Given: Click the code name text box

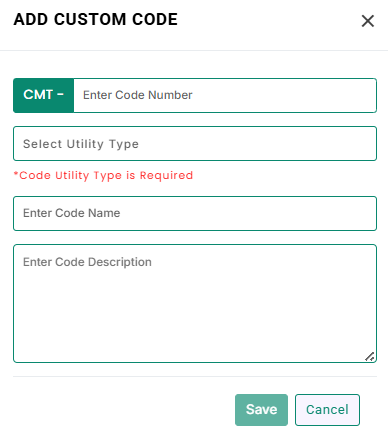Looking at the screenshot, I should click(195, 213).
